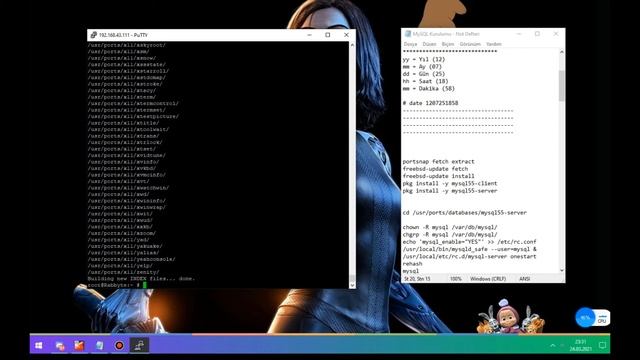This screenshot has height=360, width=640.
Task: Click 'chown -R mysql /var/db/mysql/' line
Action: (x=450, y=227)
